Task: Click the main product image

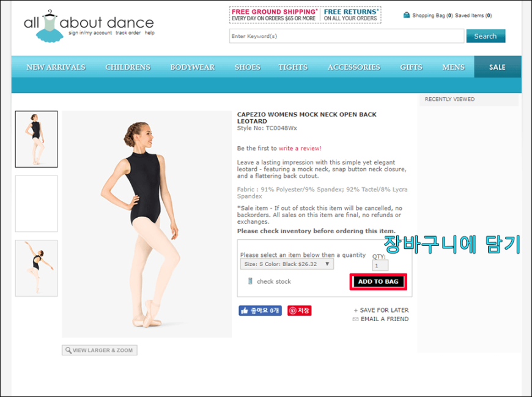Action: [147, 224]
